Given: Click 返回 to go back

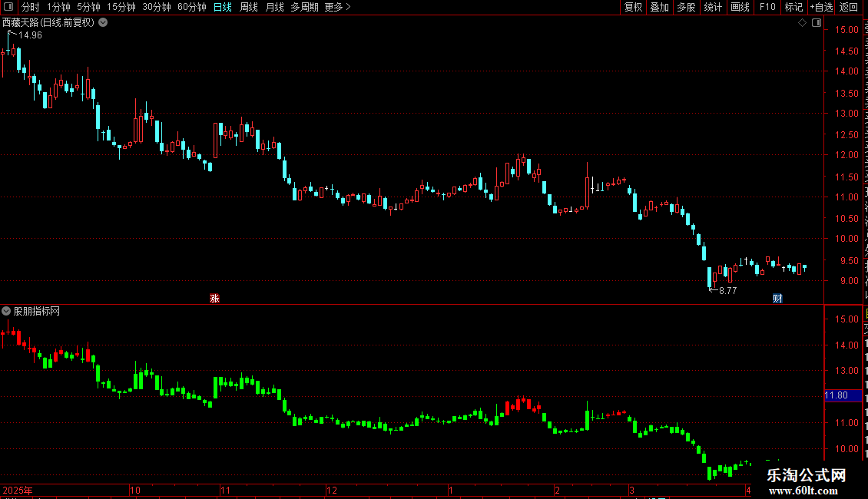Looking at the screenshot, I should [848, 7].
